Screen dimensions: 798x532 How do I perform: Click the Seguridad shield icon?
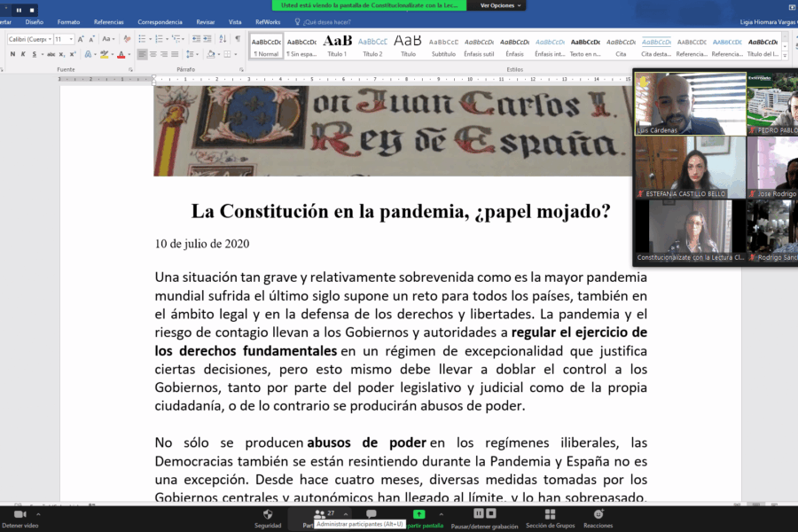point(268,514)
